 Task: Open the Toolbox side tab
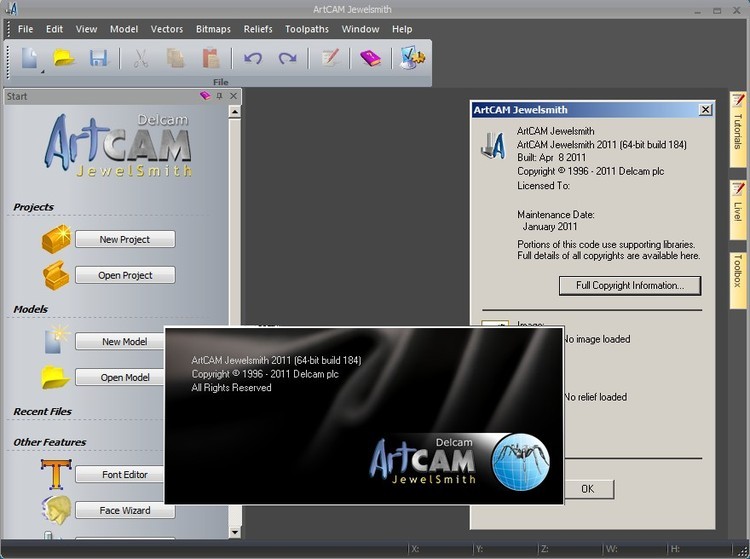738,280
